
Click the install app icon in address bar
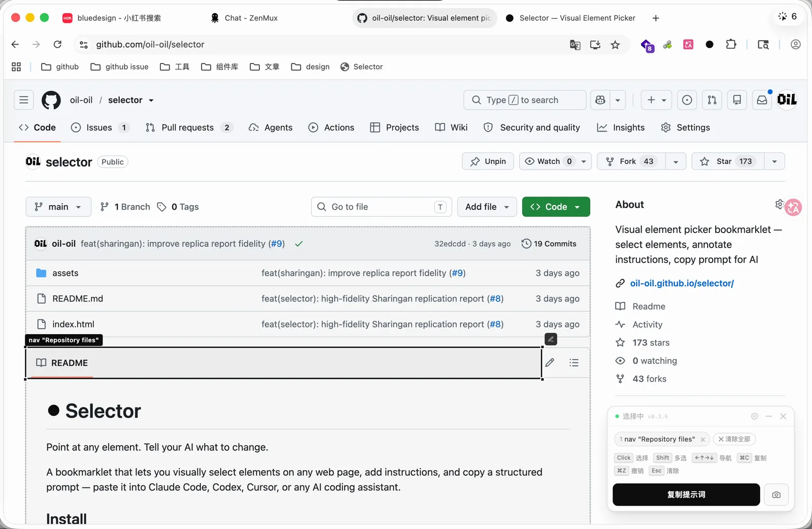[x=595, y=45]
